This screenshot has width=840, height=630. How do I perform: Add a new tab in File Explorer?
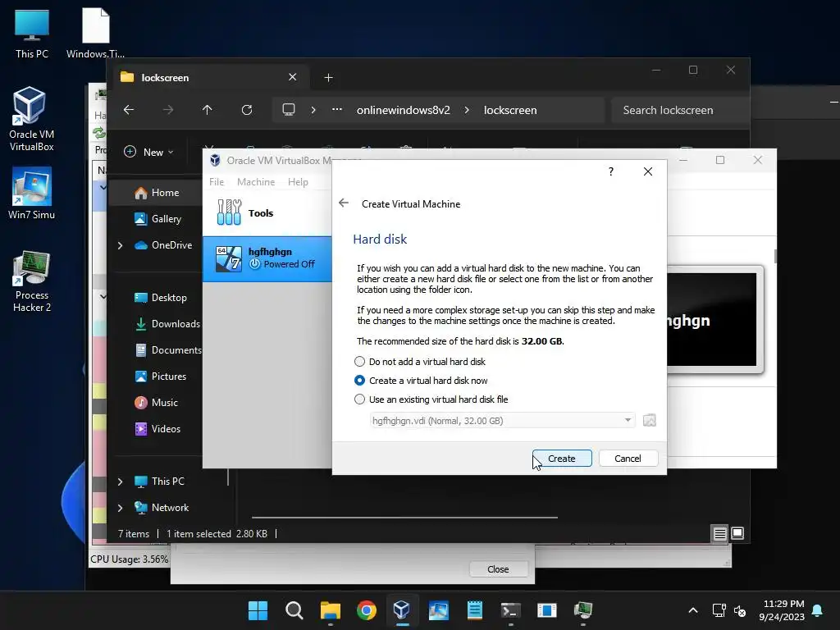[x=328, y=78]
